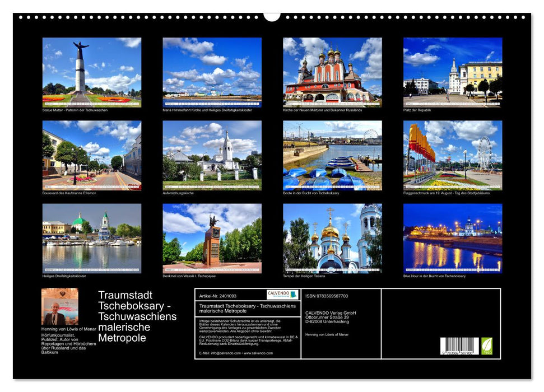
Task: Click caption 'Statue Mutter - Patronin der Tschuwaschen'
Action: point(75,110)
